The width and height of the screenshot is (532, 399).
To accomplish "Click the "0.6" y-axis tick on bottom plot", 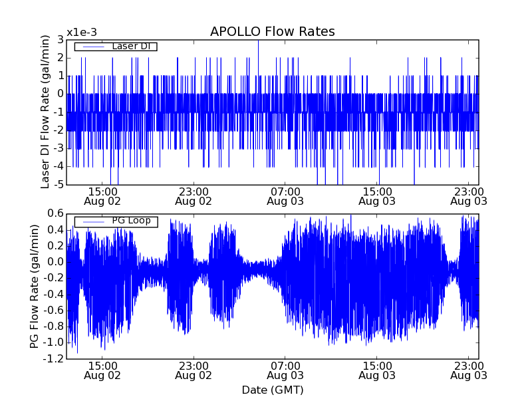I will (x=55, y=213).
